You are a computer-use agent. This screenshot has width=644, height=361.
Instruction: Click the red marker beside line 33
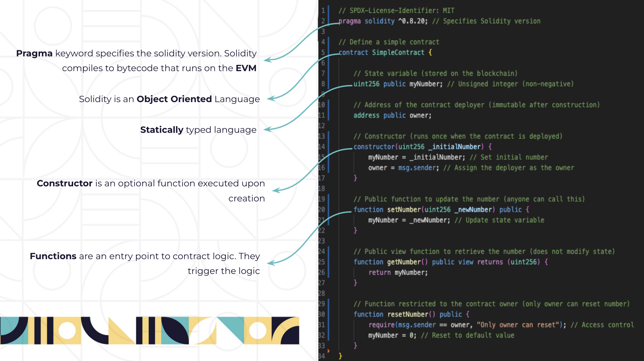329,351
